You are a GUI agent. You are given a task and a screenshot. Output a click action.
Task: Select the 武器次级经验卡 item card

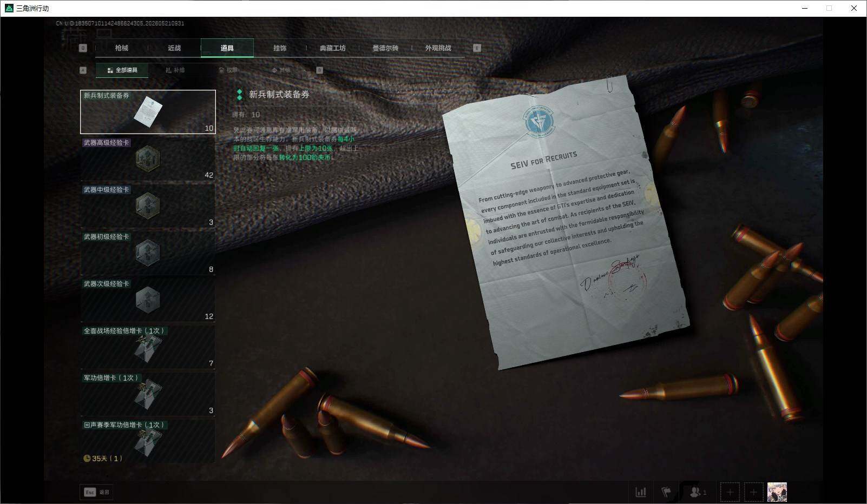pyautogui.click(x=148, y=300)
